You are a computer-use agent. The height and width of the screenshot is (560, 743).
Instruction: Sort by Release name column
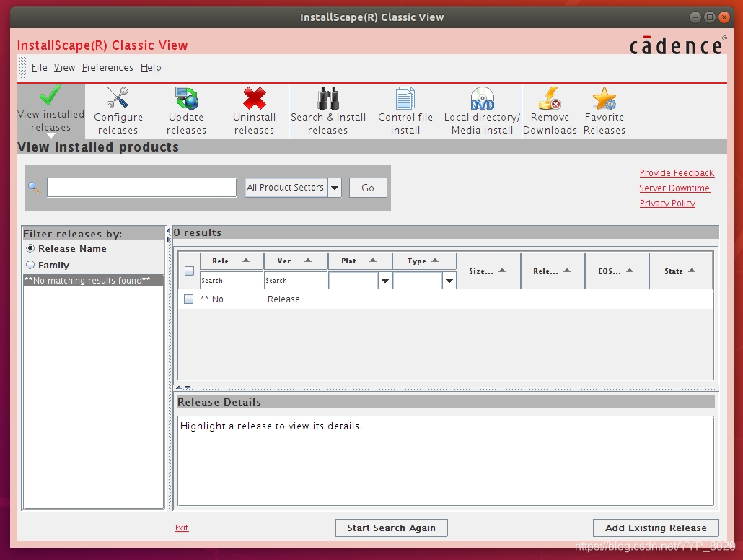232,261
